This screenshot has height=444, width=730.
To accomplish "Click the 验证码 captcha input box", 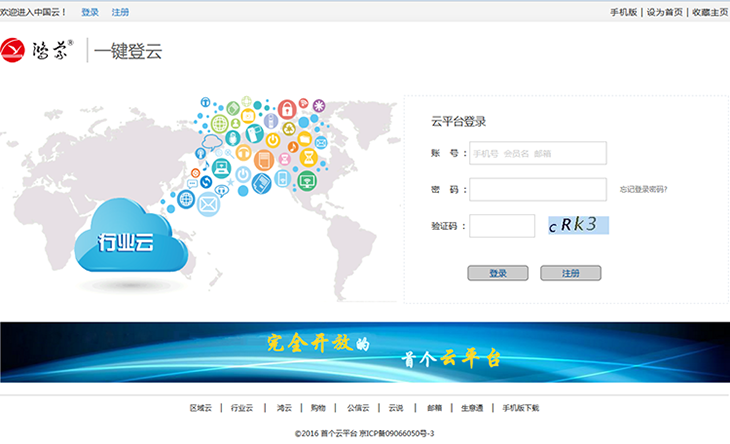I will pos(502,226).
